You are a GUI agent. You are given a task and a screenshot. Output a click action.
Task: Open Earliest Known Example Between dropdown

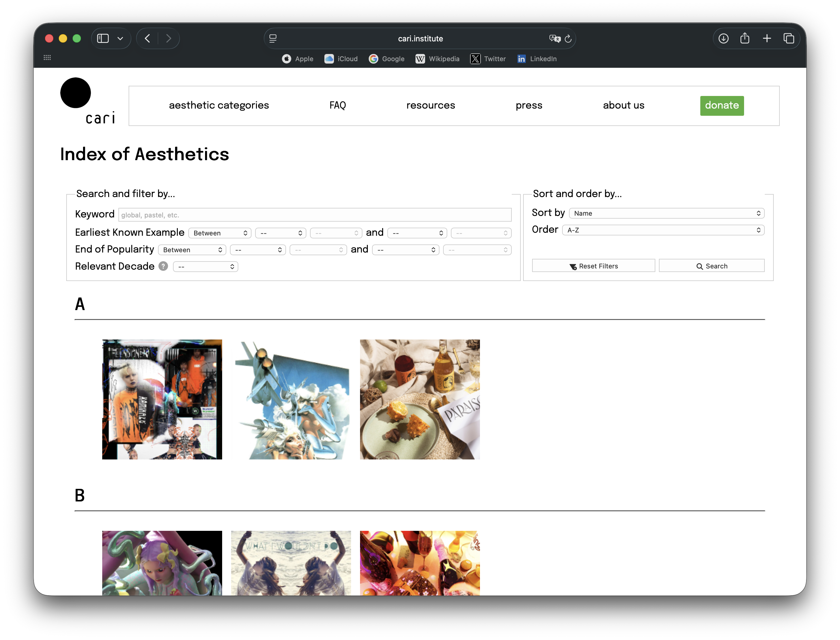pos(220,233)
